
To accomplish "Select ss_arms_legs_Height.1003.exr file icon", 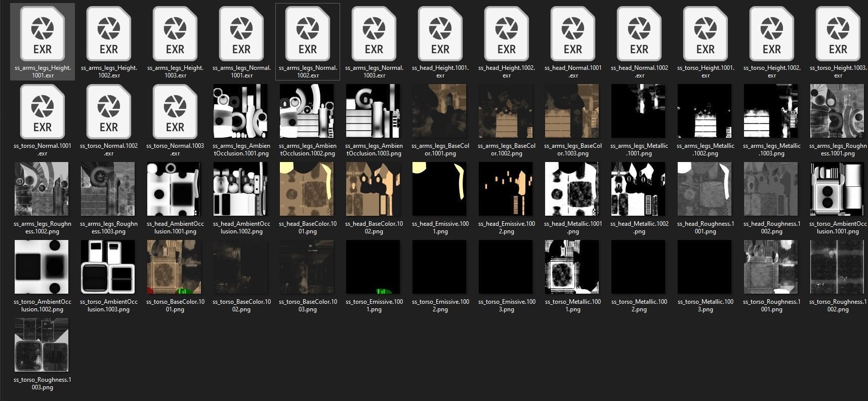I will pos(175,33).
